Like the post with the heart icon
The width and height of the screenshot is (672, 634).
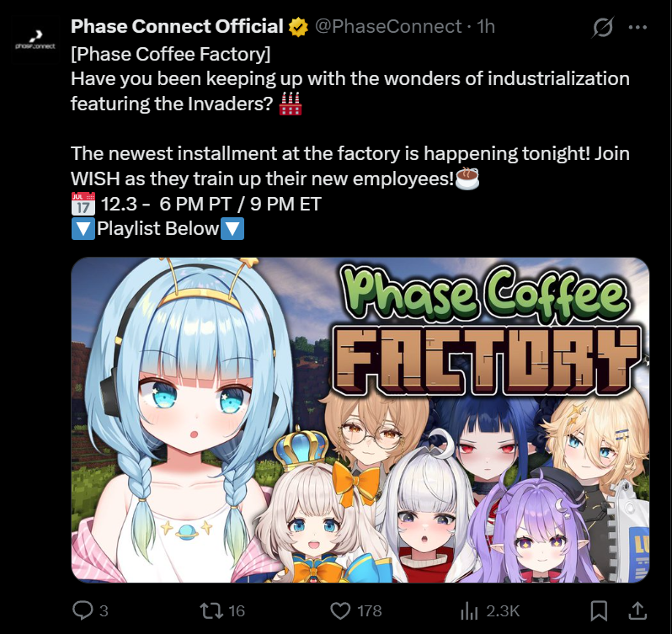(340, 610)
